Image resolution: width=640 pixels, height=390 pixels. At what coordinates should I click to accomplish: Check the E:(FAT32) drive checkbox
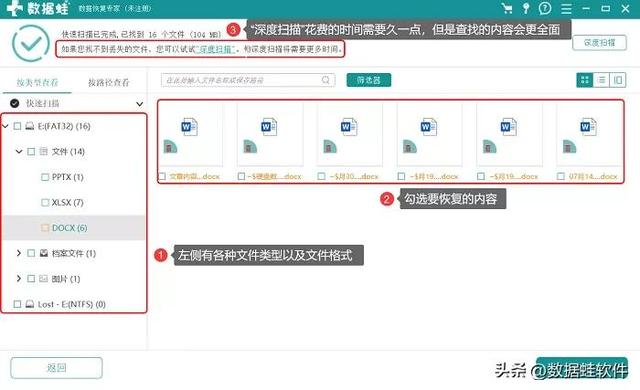pos(17,126)
